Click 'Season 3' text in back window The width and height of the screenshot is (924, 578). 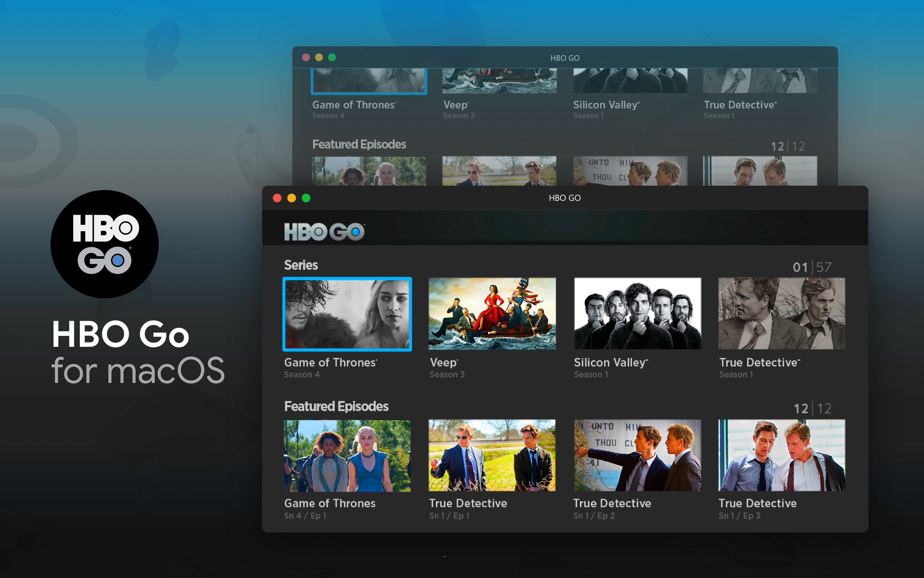point(458,116)
